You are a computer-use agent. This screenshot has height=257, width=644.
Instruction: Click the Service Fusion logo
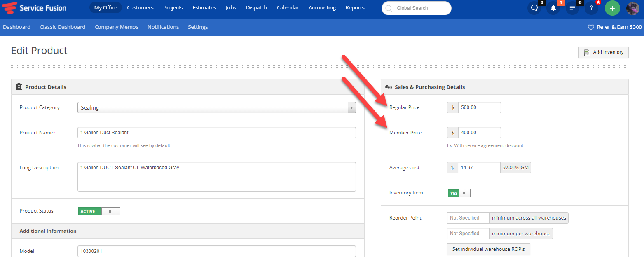pyautogui.click(x=35, y=8)
